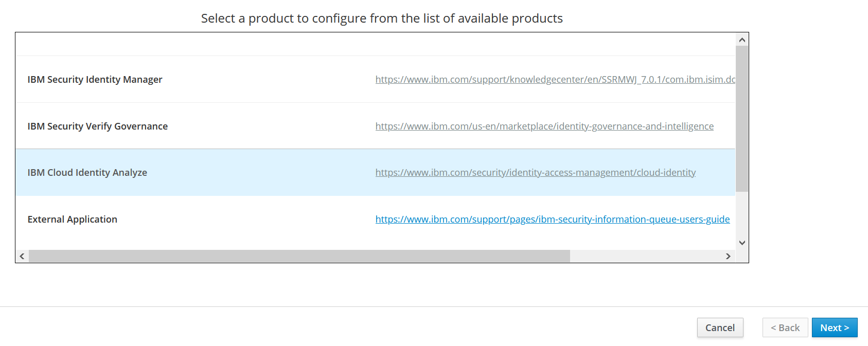This screenshot has height=346, width=868.
Task: Select the IBM Security Verify Governance product name
Action: (98, 126)
